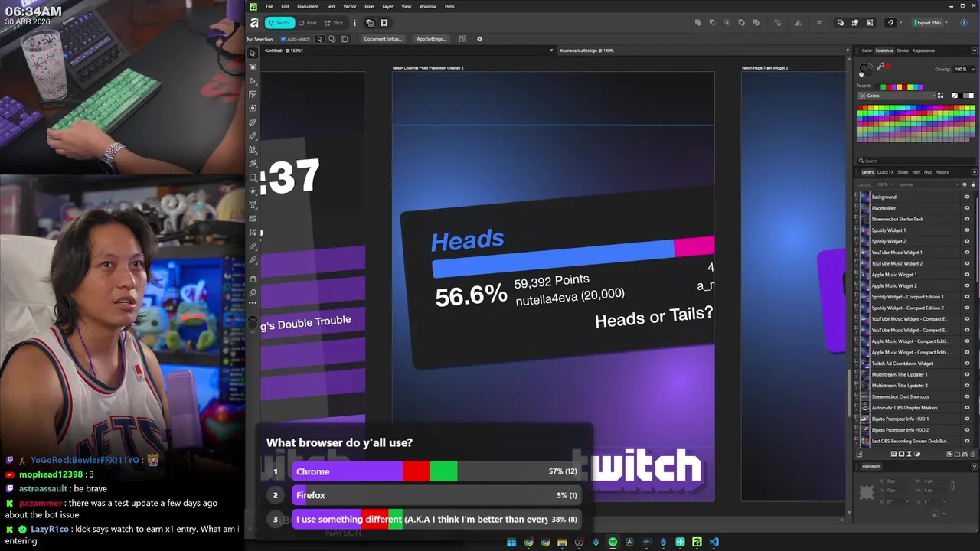The image size is (980, 551).
Task: Expand the Transform panel chevron
Action: pyautogui.click(x=974, y=466)
